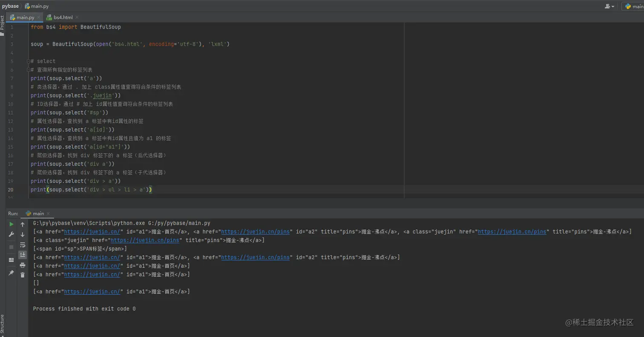Click code line print(soup.select('#sp'))

point(69,112)
